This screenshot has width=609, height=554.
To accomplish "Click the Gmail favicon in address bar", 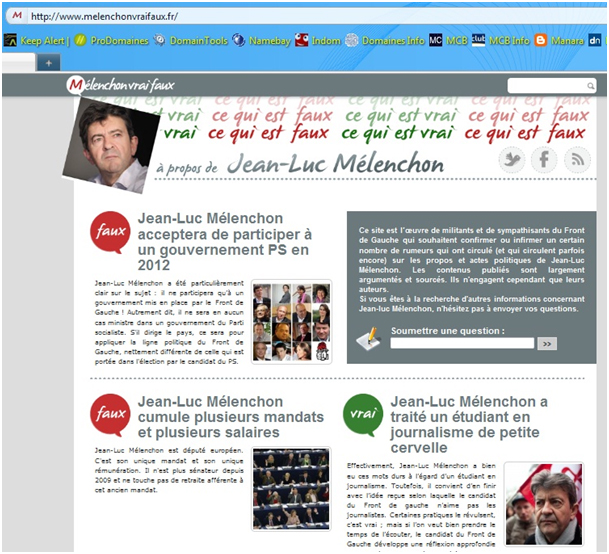I will [17, 16].
